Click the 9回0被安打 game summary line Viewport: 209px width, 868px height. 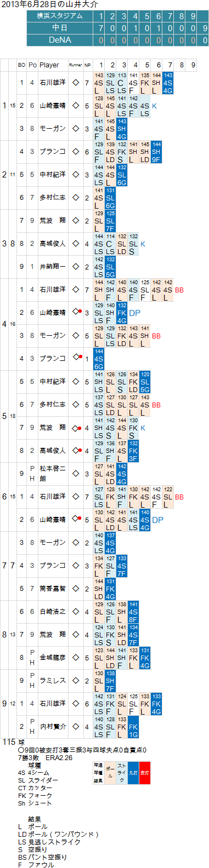pyautogui.click(x=82, y=750)
